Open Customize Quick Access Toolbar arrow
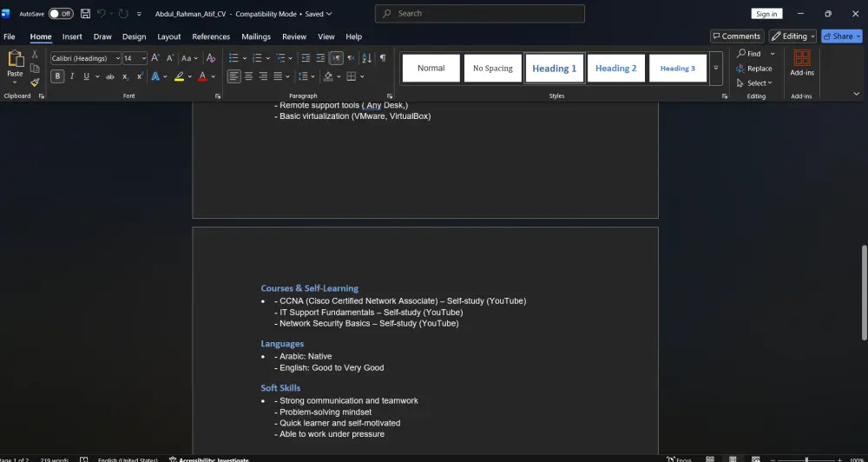The height and width of the screenshot is (462, 868). tap(139, 14)
